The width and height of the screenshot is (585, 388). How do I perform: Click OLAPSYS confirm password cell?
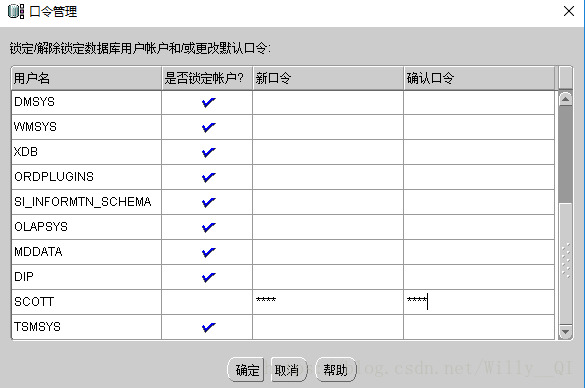(479, 227)
